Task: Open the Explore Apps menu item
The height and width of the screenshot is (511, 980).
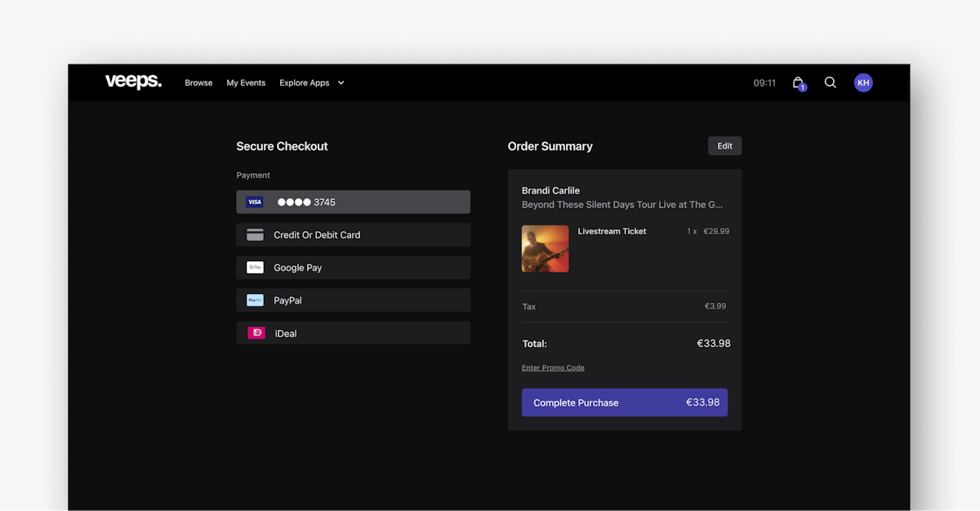Action: coord(305,82)
